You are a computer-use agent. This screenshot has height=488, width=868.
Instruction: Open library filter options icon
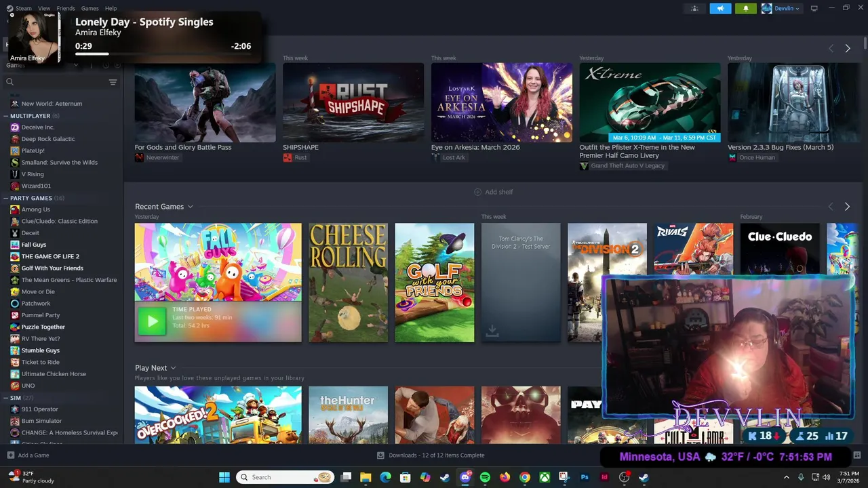pos(113,82)
